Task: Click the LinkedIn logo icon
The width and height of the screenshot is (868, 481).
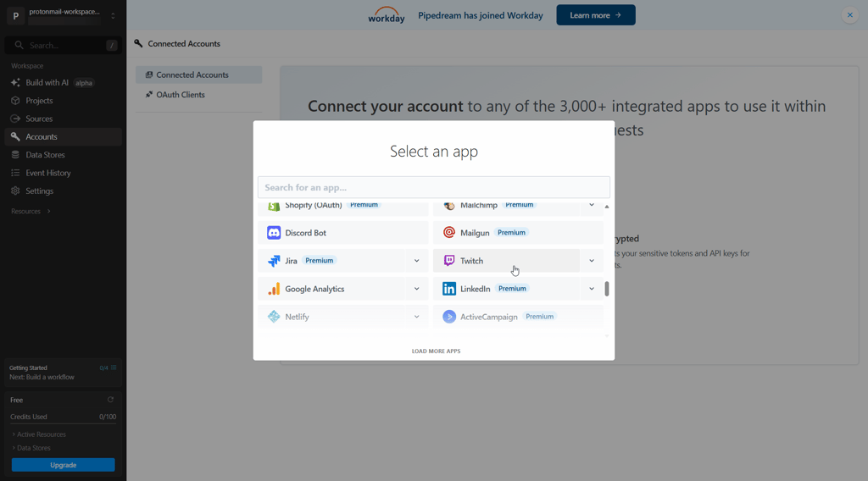Action: click(x=449, y=289)
